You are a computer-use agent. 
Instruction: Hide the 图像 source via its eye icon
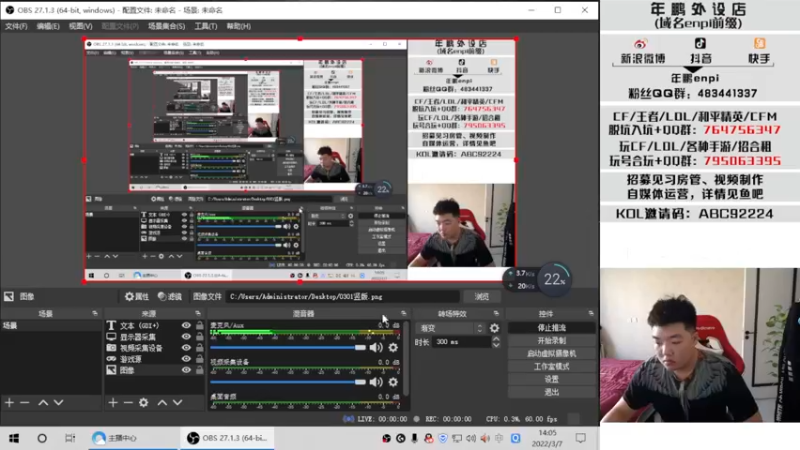pos(186,370)
